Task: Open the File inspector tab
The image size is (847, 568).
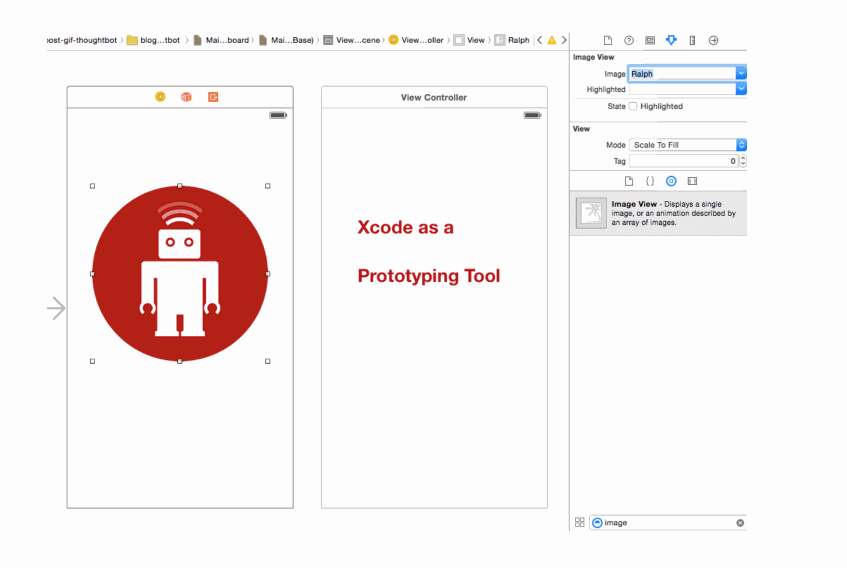Action: pos(607,40)
